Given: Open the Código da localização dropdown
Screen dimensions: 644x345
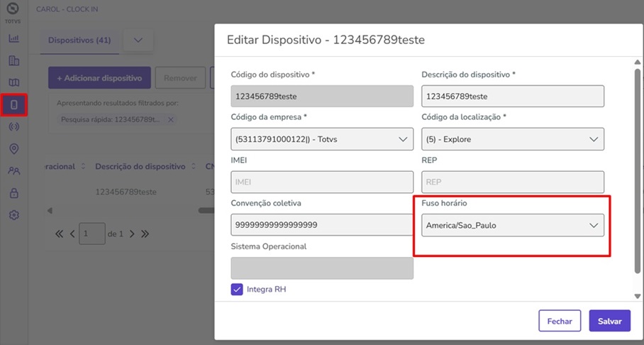Looking at the screenshot, I should click(x=513, y=139).
